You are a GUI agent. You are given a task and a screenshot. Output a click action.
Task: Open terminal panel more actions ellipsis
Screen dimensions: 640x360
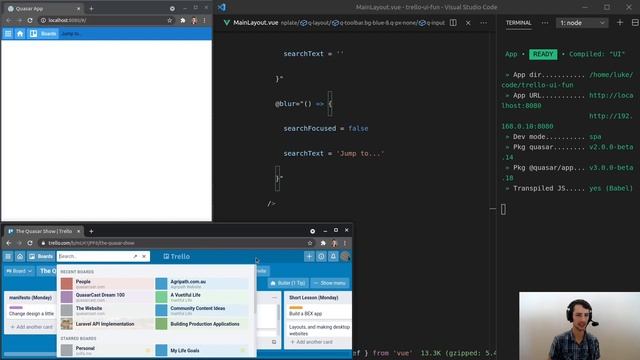[545, 22]
